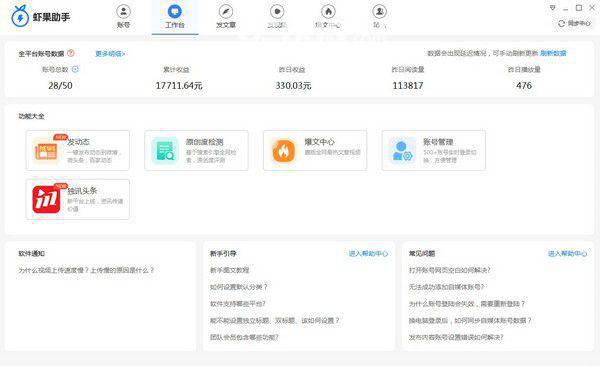Click the play count value 476

[x=524, y=85]
